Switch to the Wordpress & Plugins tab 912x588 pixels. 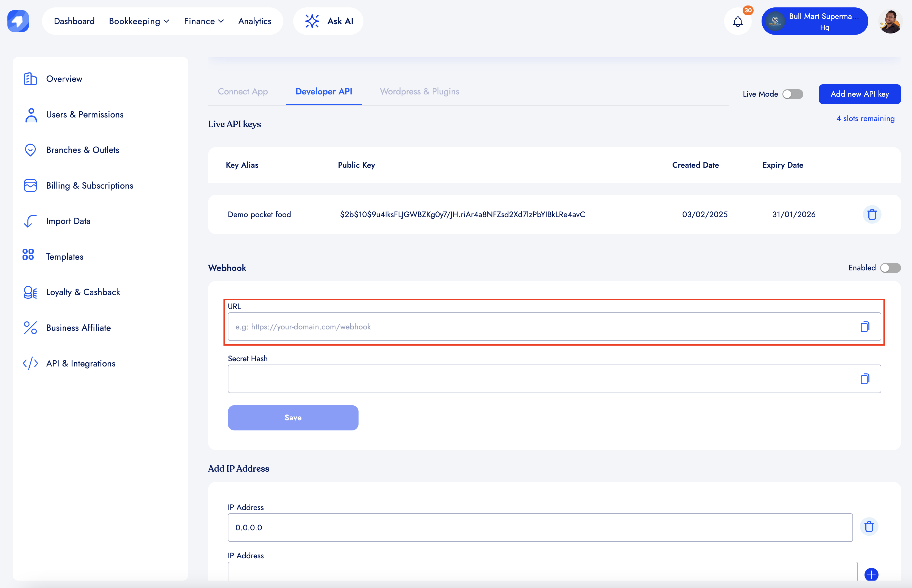point(419,92)
